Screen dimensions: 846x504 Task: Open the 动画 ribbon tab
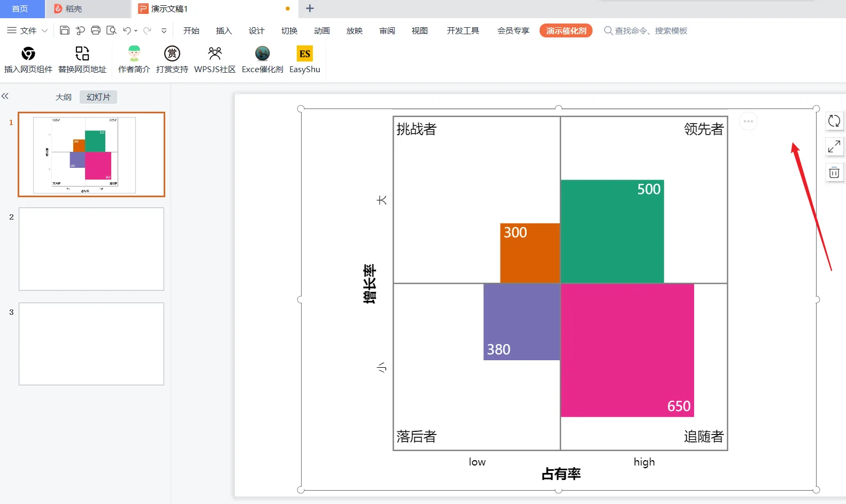322,31
